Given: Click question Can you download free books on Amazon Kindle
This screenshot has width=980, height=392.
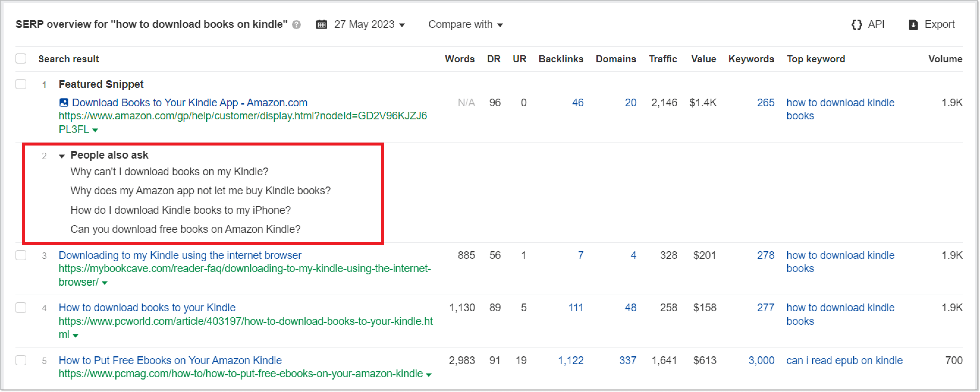Looking at the screenshot, I should pyautogui.click(x=185, y=230).
